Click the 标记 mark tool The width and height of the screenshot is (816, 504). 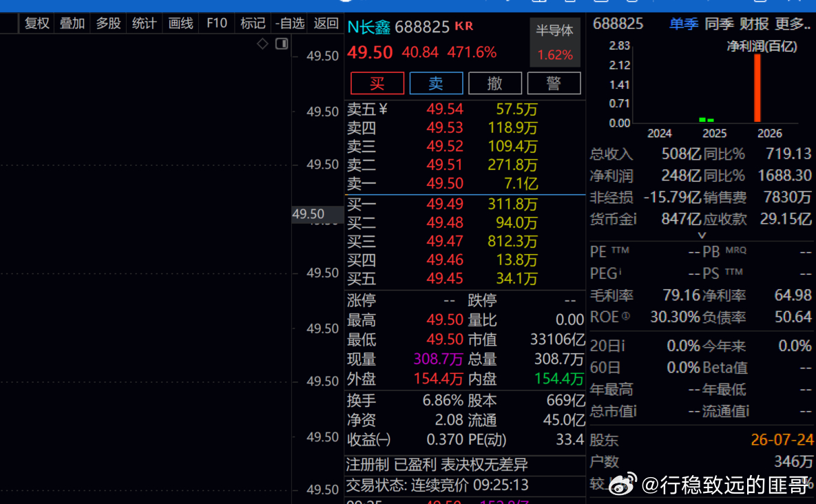point(253,23)
